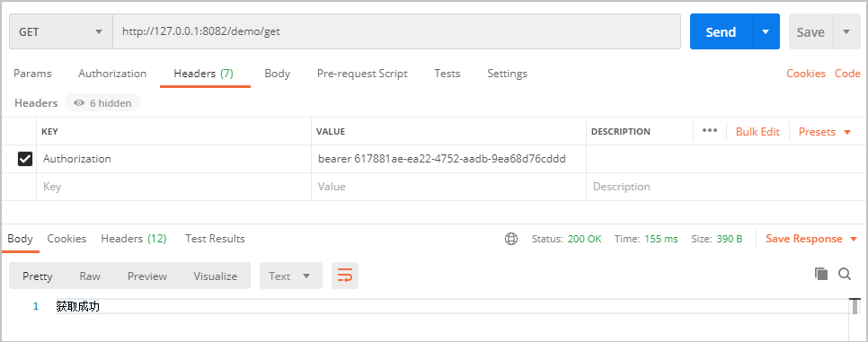Viewport: 868px width, 342px height.
Task: Click the globe network info icon
Action: pos(511,239)
